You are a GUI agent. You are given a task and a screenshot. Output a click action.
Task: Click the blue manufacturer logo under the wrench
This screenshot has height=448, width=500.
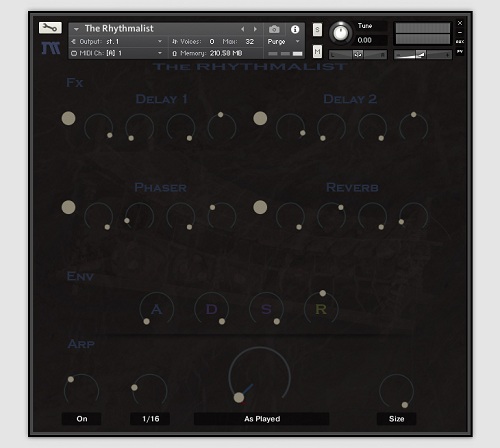pos(51,48)
